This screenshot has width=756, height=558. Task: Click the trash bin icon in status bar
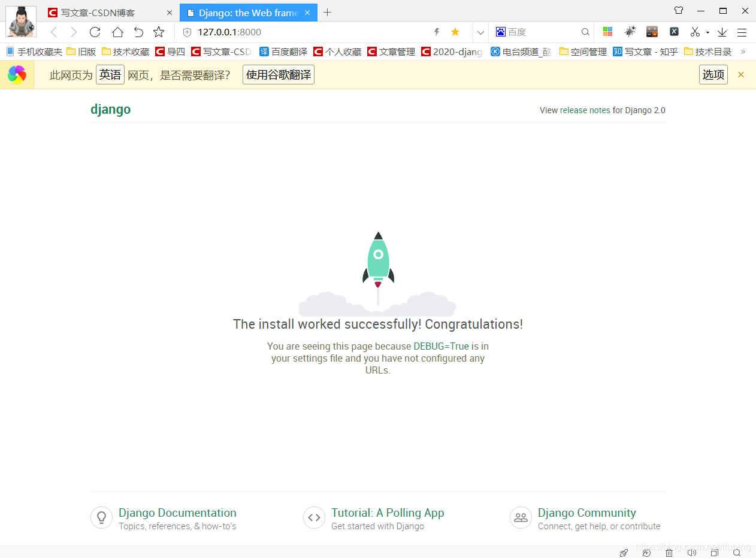pos(669,553)
